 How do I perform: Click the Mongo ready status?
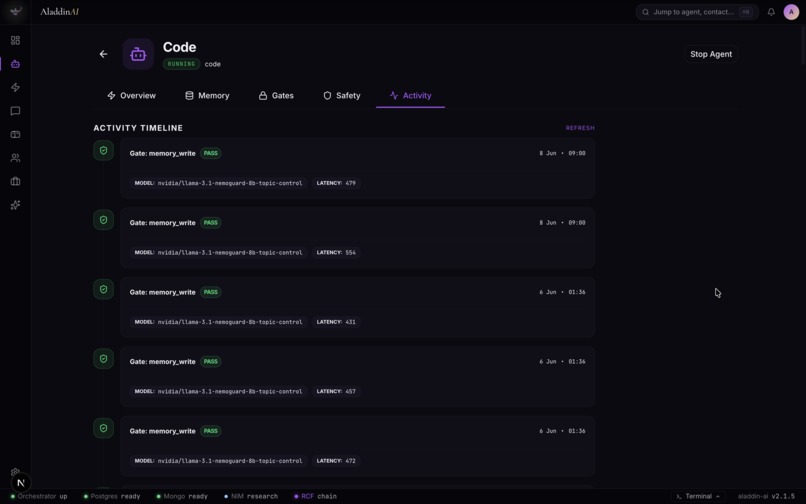(x=182, y=496)
